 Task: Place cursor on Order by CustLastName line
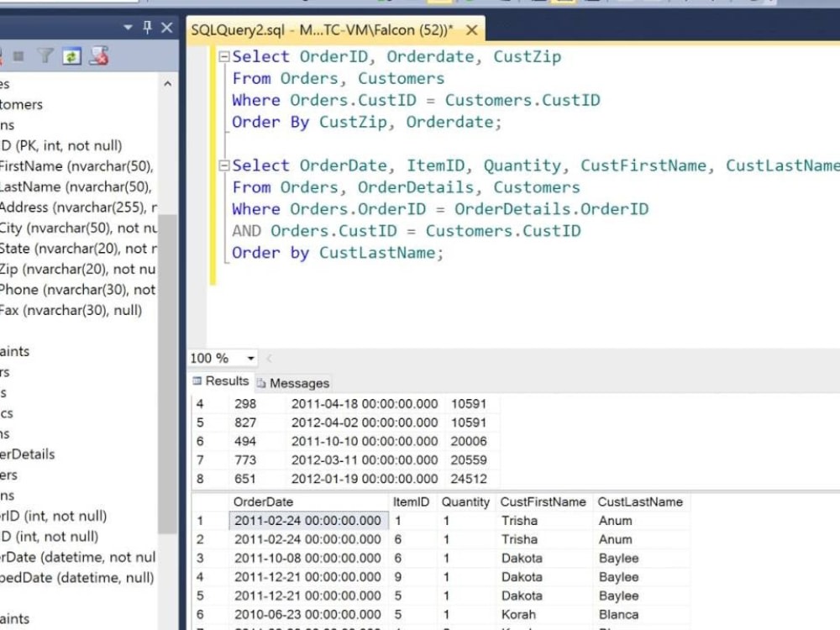click(x=338, y=253)
